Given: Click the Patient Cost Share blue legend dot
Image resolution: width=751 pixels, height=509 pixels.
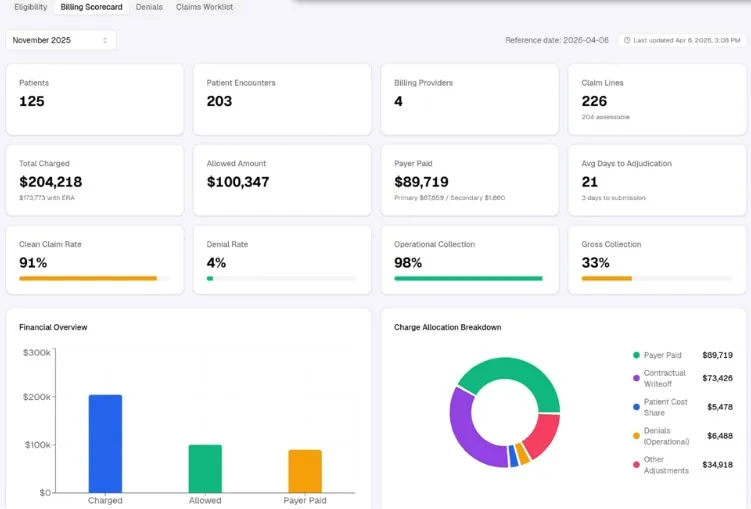Looking at the screenshot, I should (x=636, y=407).
